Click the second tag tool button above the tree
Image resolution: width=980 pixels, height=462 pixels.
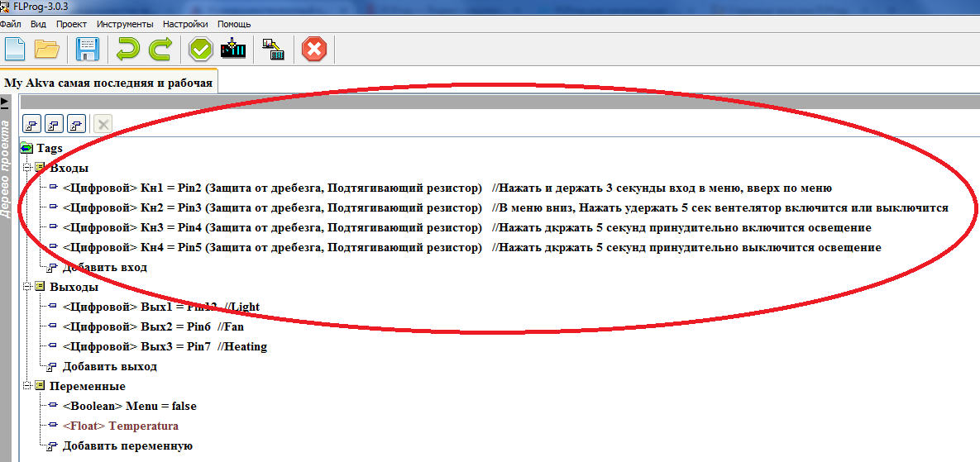tap(55, 124)
